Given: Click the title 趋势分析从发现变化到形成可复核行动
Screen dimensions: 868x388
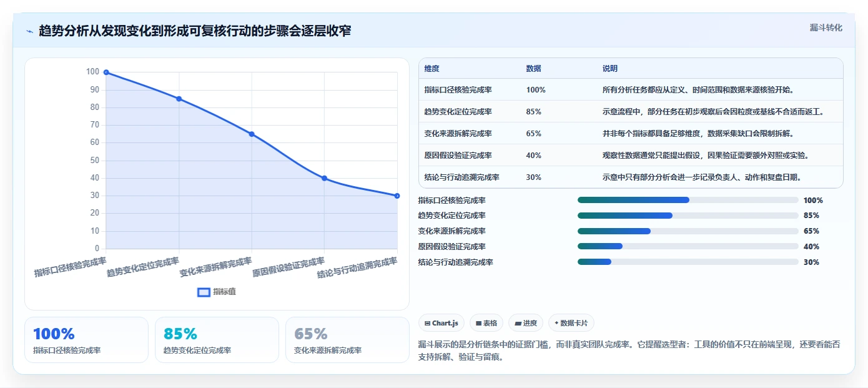Looking at the screenshot, I should 195,31.
